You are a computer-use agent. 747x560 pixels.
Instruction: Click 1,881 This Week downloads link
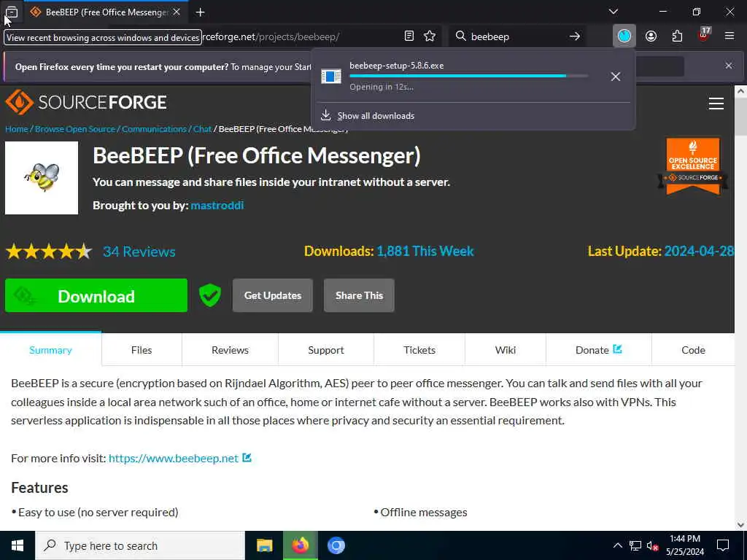click(425, 251)
